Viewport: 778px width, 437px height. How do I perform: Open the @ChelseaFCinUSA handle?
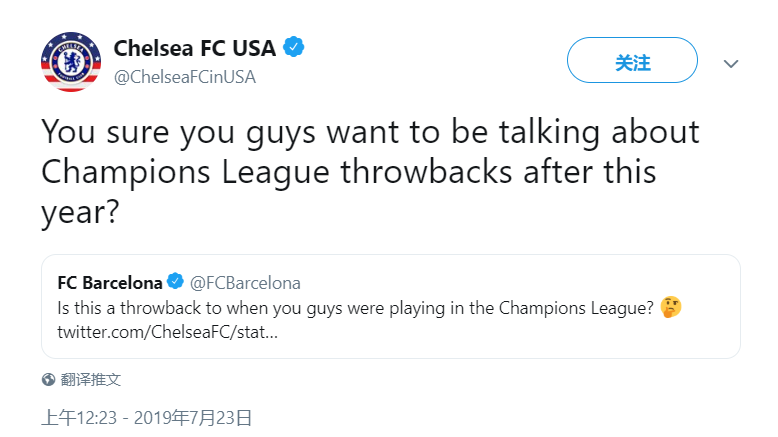click(185, 77)
